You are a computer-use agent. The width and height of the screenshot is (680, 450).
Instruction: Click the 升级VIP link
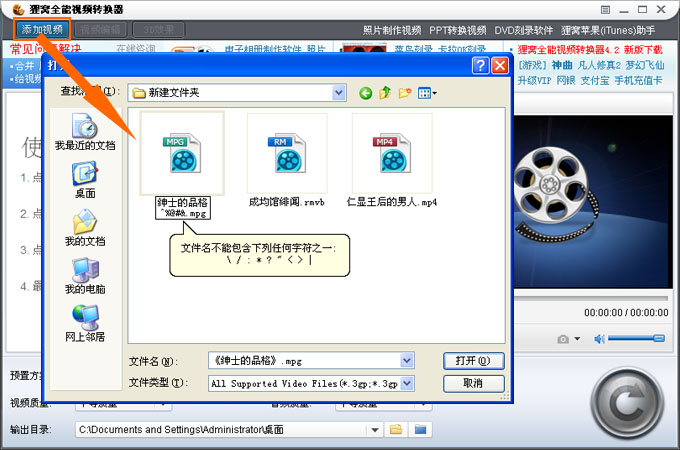tap(534, 81)
